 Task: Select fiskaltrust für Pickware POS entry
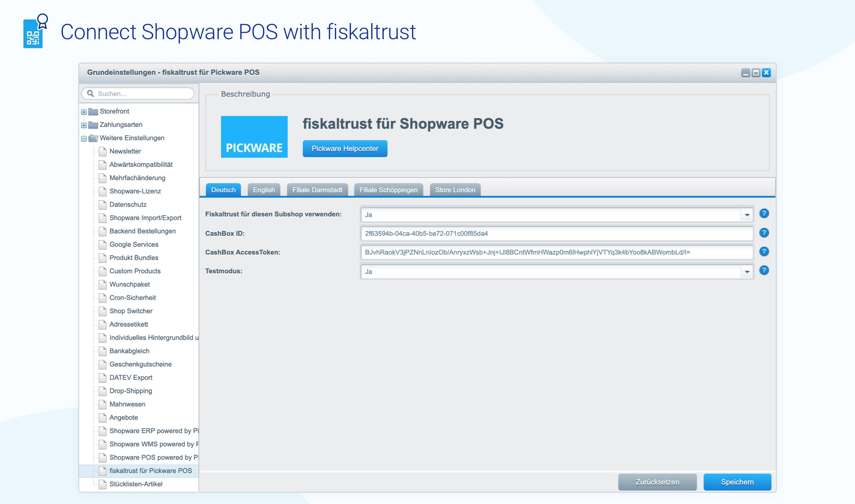pyautogui.click(x=151, y=471)
